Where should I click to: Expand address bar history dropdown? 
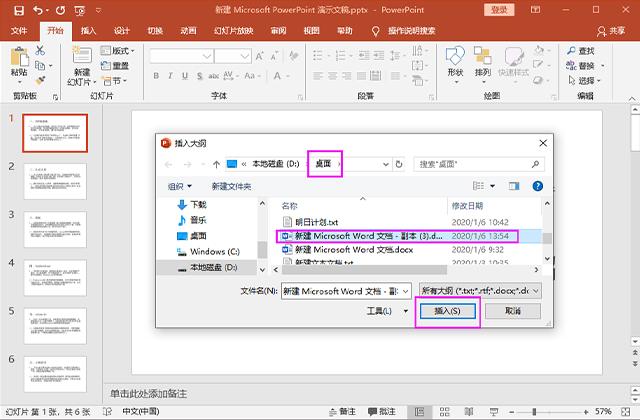[x=386, y=164]
